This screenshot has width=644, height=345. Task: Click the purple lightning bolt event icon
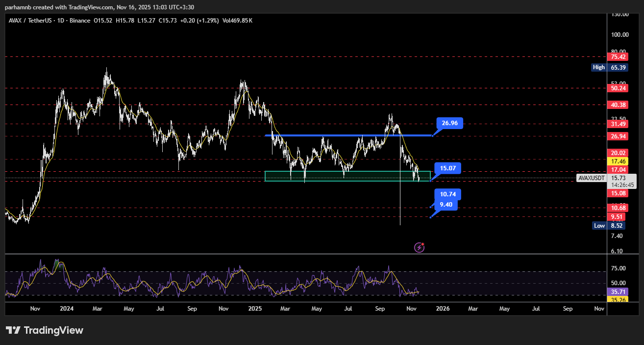(x=419, y=247)
